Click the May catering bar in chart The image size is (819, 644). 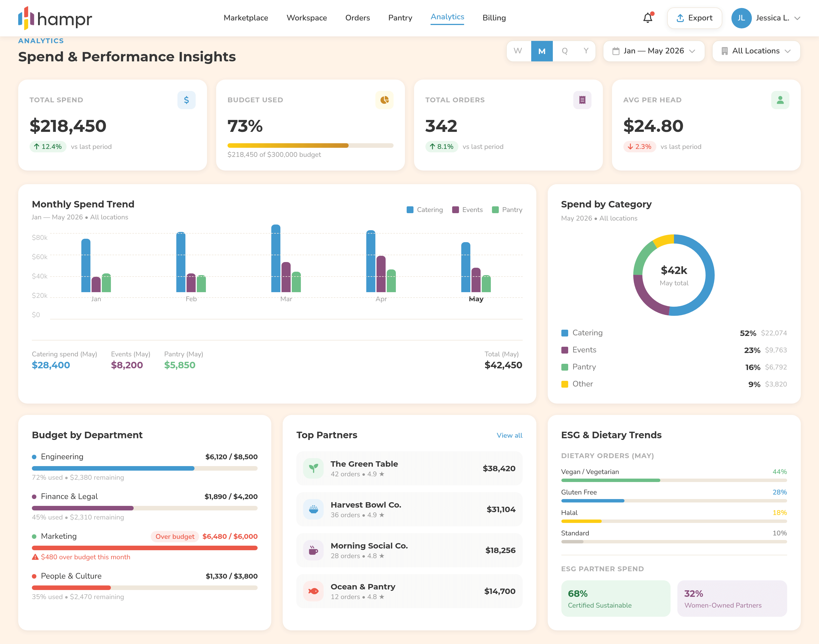(x=466, y=267)
